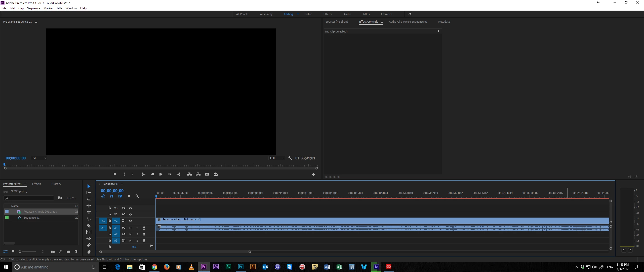The height and width of the screenshot is (272, 644).
Task: Expand the workspace overflow chevron
Action: click(410, 14)
